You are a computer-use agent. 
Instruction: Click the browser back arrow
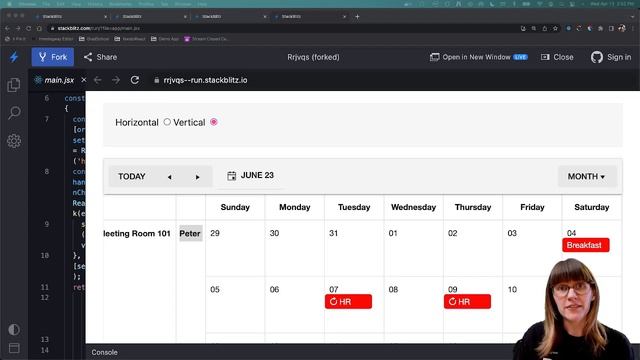7,29
